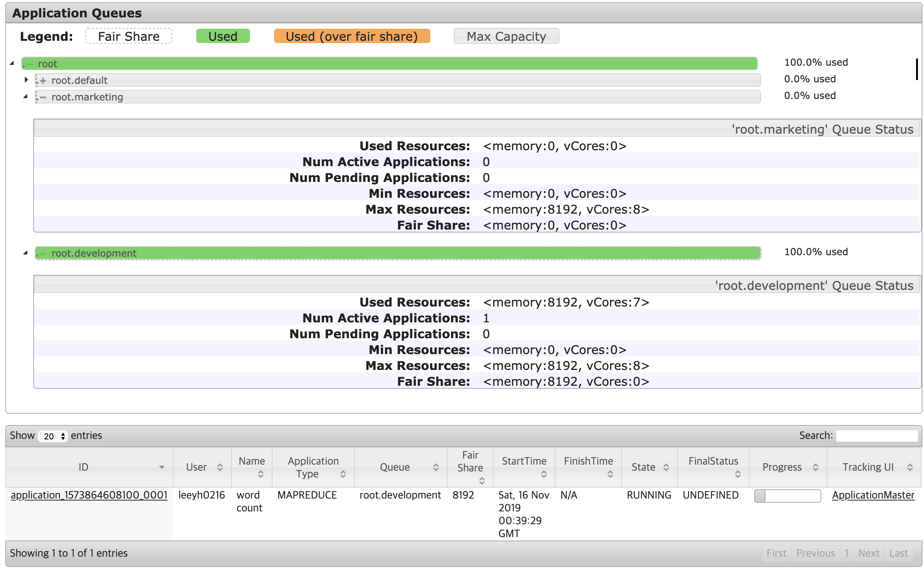Click the Search input field
The height and width of the screenshot is (573, 924).
click(876, 436)
